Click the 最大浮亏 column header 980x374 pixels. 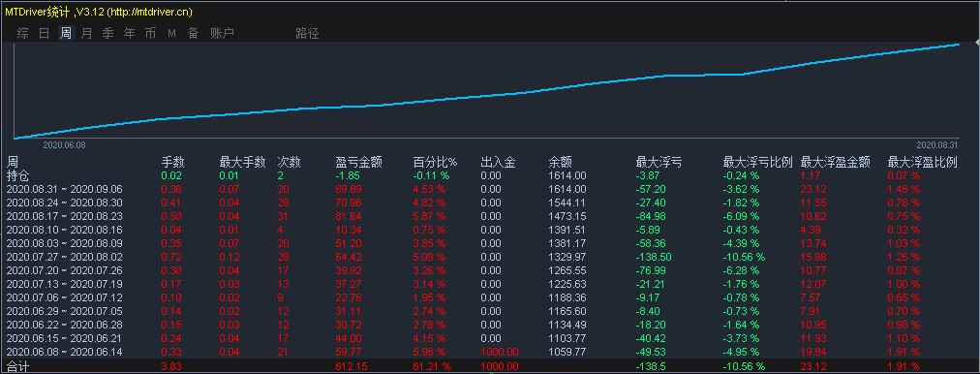click(658, 163)
